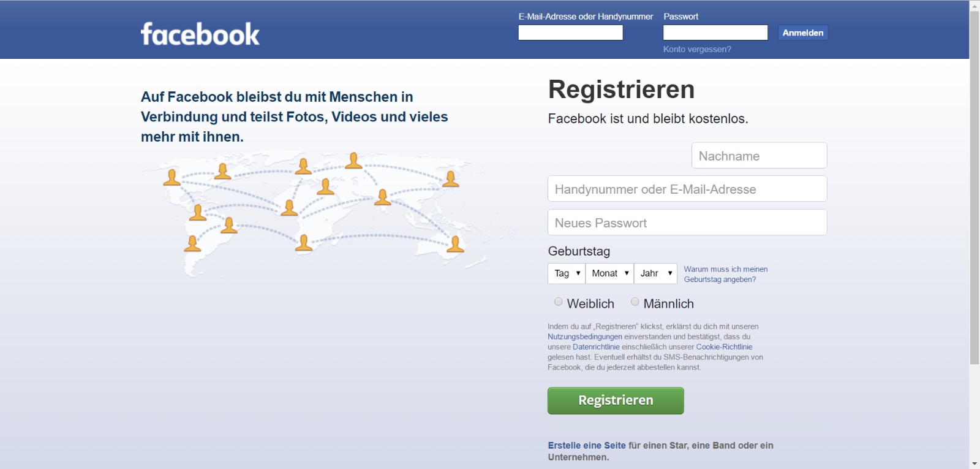
Task: Open the Tag birthday dropdown
Action: tap(567, 273)
